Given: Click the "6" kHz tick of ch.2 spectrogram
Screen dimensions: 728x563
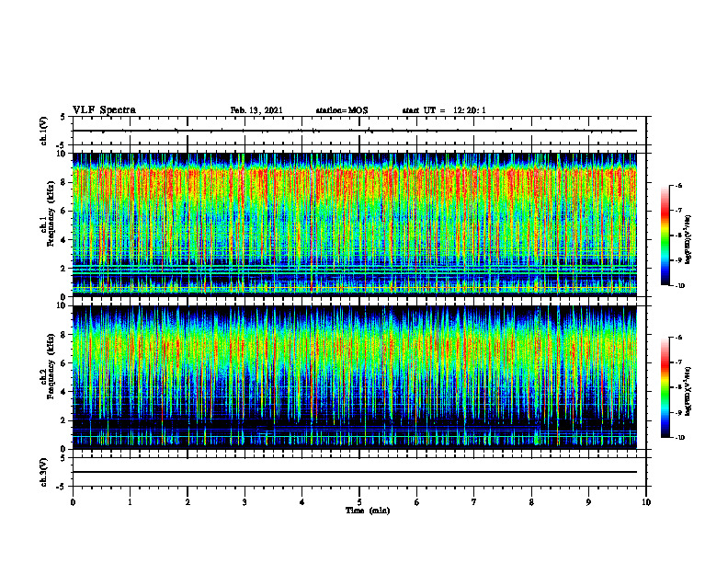Looking at the screenshot, I should pyautogui.click(x=64, y=363).
